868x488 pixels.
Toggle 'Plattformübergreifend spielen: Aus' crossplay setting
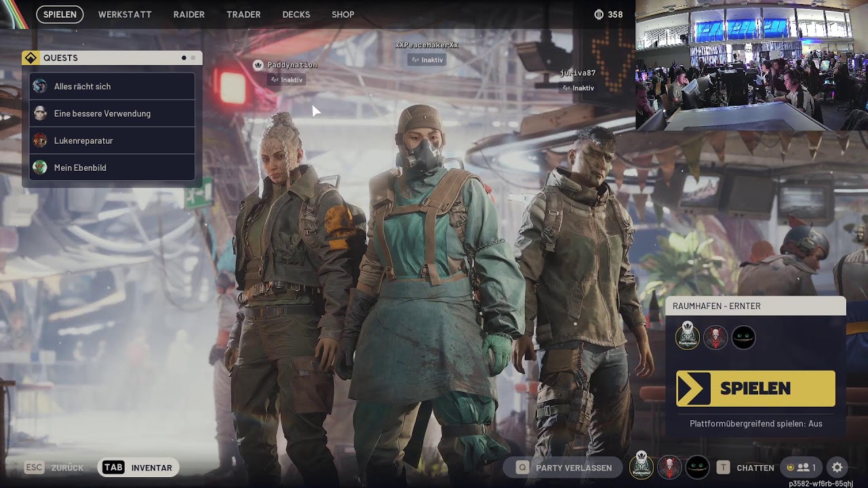[755, 424]
